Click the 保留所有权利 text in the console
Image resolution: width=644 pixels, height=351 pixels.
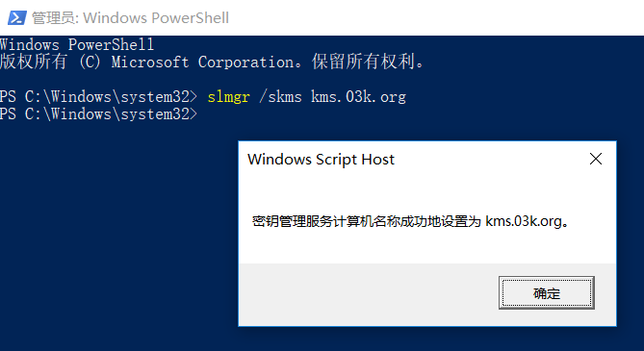363,62
